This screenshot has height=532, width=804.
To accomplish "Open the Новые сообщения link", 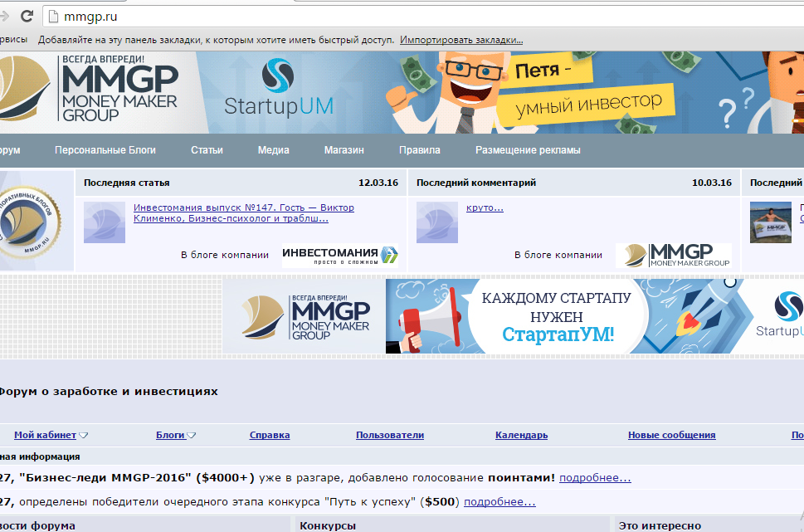I will 672,435.
